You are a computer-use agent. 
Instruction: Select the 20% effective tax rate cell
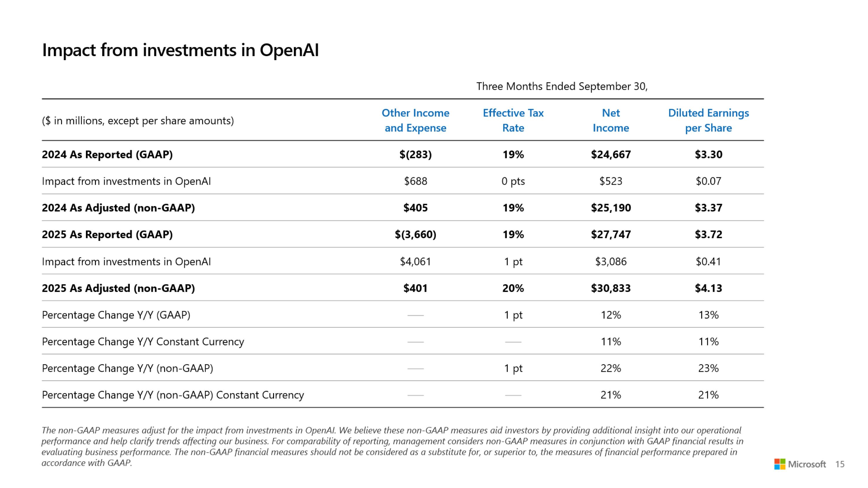coord(513,288)
